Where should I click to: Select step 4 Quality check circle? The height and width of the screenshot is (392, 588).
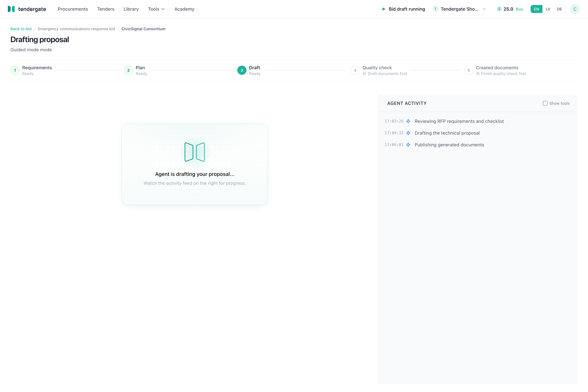[x=355, y=70]
